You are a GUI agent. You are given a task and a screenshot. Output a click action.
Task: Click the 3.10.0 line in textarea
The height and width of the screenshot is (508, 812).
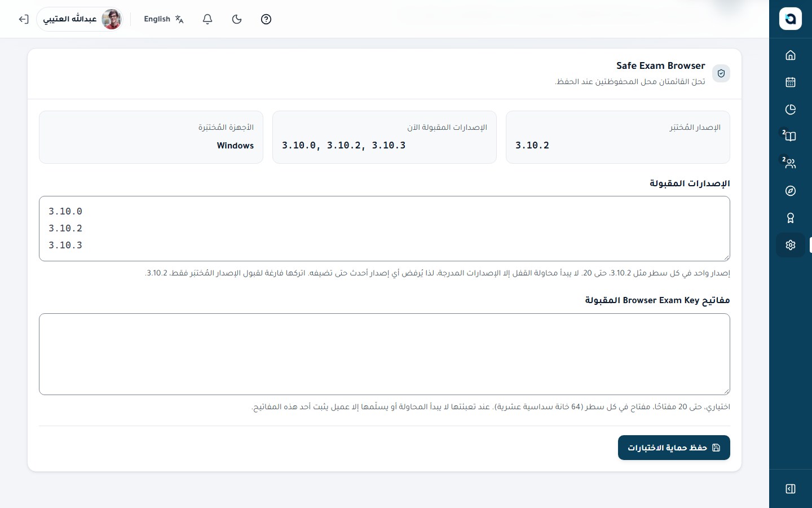coord(65,211)
